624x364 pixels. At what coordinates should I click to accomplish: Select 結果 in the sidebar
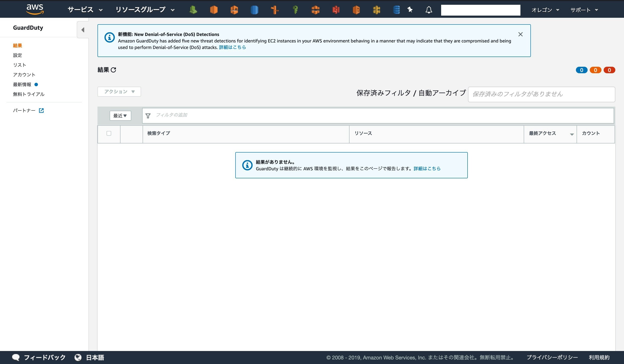point(18,45)
